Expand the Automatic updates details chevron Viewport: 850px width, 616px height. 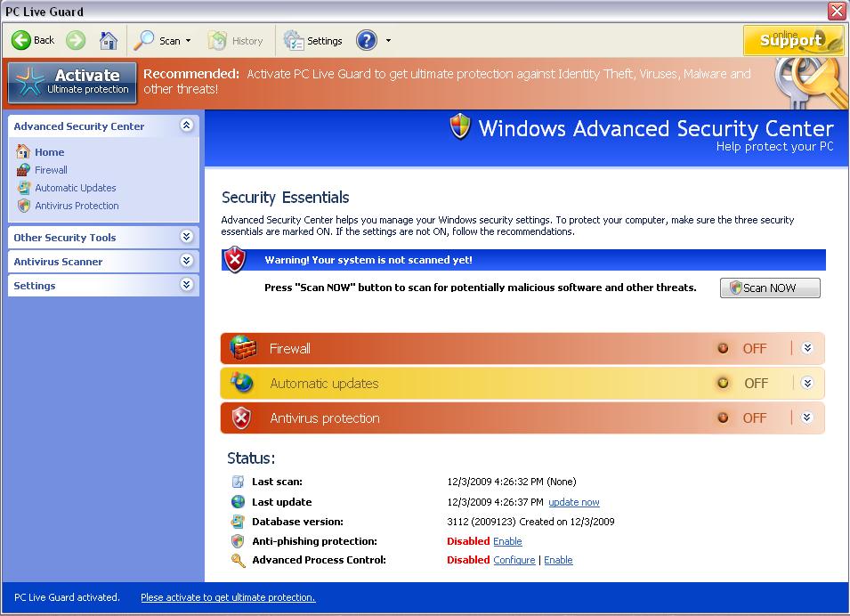tap(807, 384)
